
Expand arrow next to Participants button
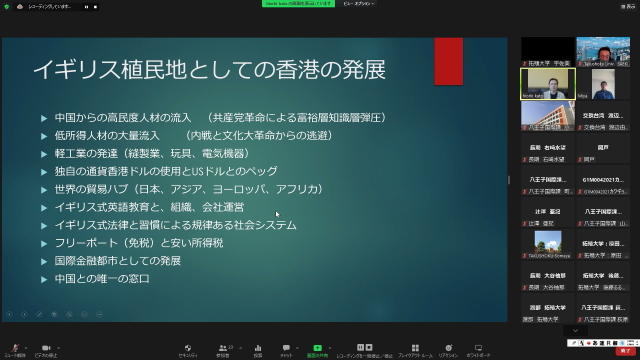click(x=240, y=348)
